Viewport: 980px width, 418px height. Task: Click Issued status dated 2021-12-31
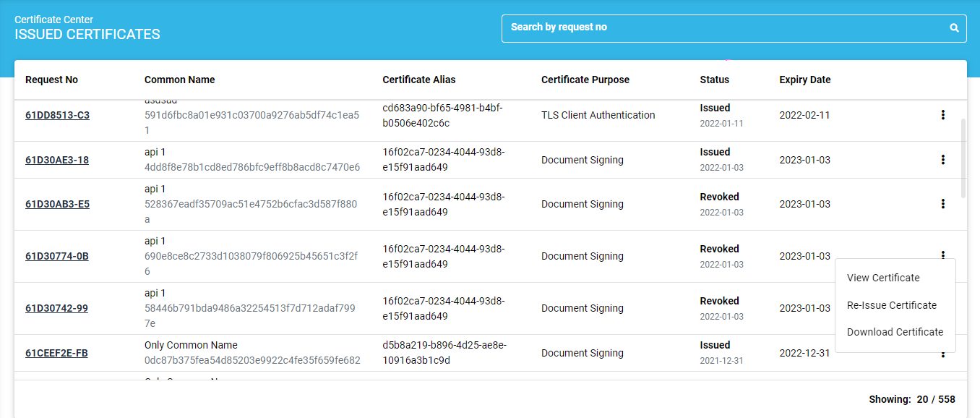[715, 345]
